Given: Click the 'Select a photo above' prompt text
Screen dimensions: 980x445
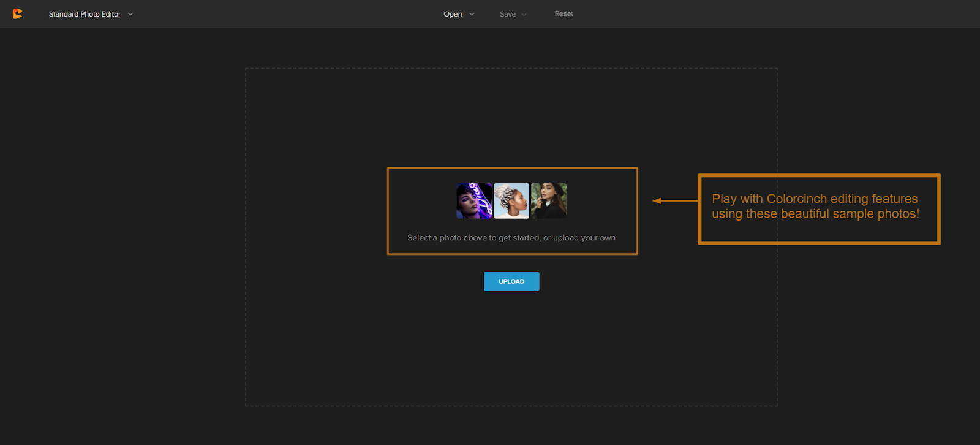Looking at the screenshot, I should pyautogui.click(x=473, y=238).
